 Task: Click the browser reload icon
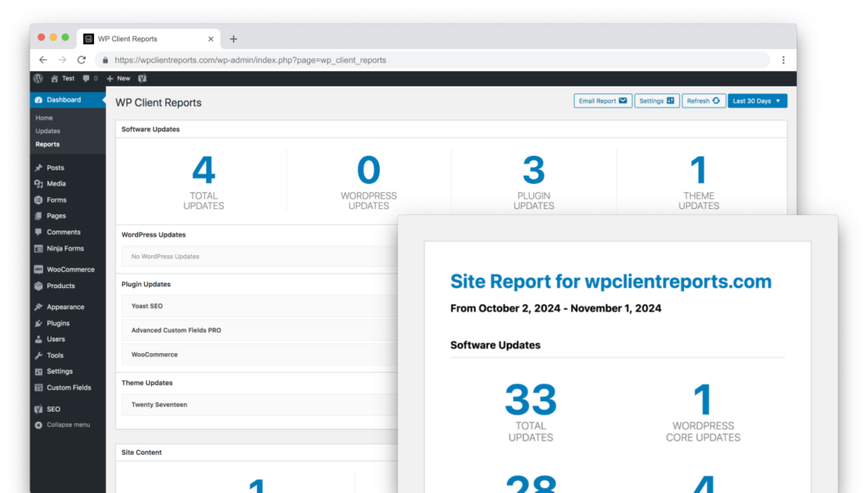81,60
